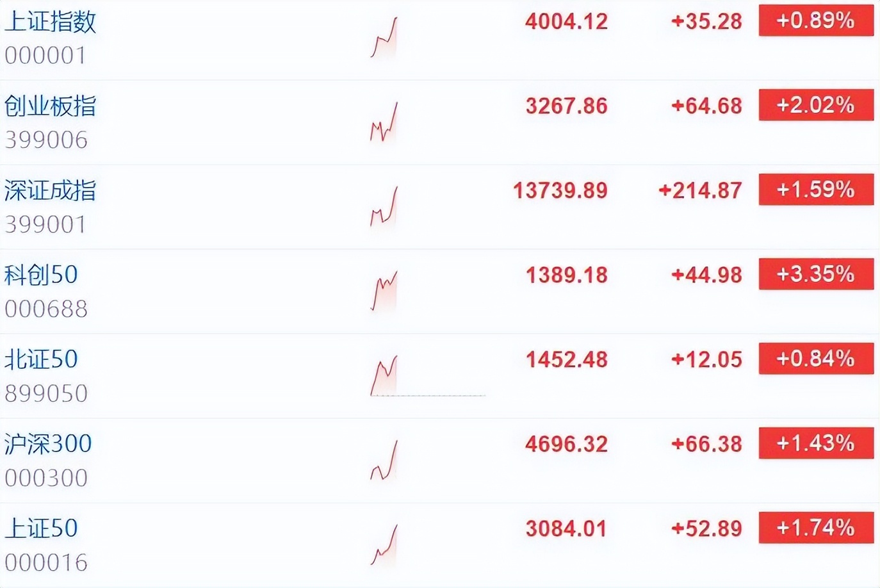Click the 沪深300 sparkline chart
Image resolution: width=880 pixels, height=588 pixels.
click(384, 461)
